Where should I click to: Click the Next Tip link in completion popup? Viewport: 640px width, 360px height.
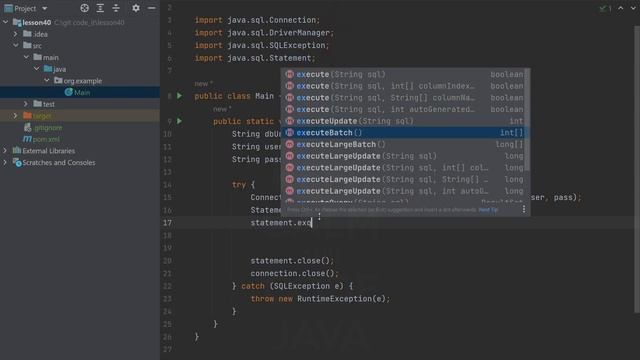(488, 210)
